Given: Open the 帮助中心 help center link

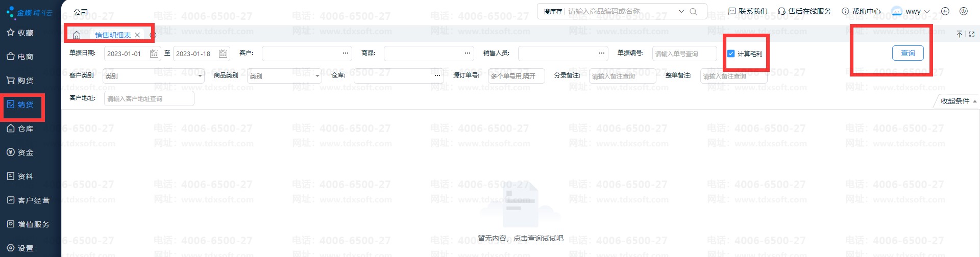Looking at the screenshot, I should pyautogui.click(x=861, y=11).
